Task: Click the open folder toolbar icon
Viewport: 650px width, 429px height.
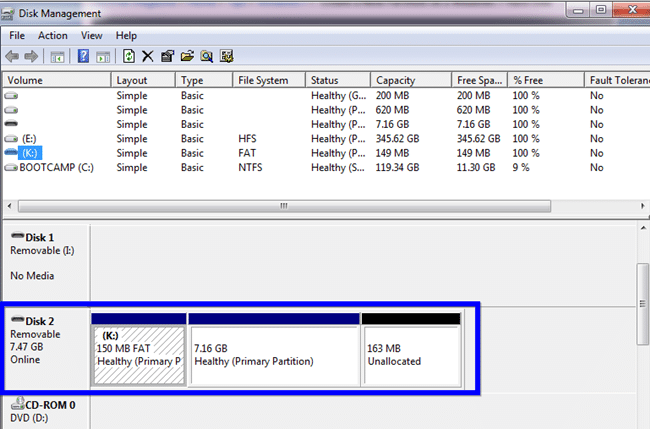Action: point(187,56)
